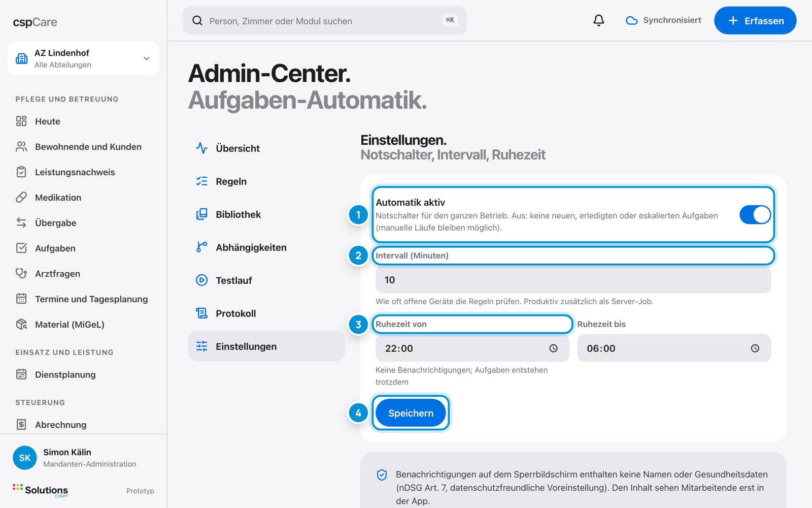The width and height of the screenshot is (812, 508).
Task: Go to Leistungsnachweis
Action: pyautogui.click(x=83, y=172)
